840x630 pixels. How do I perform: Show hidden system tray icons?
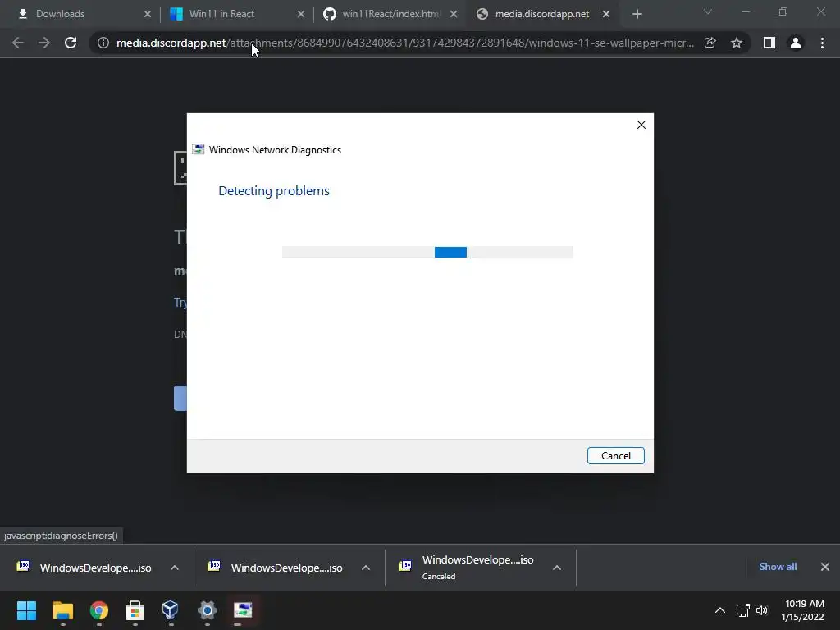[x=720, y=610]
